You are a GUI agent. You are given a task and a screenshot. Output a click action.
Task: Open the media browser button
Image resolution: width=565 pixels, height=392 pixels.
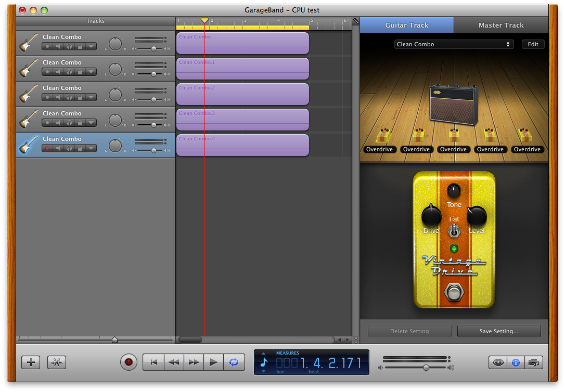tap(534, 362)
